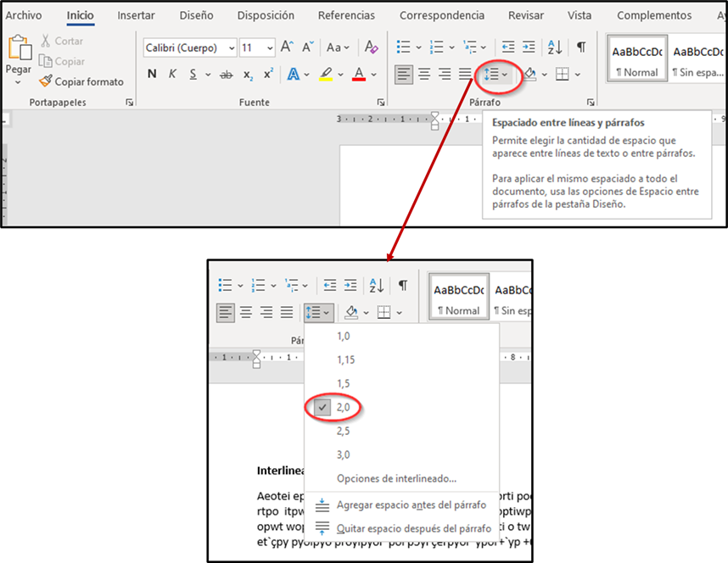
Task: Click the strikethrough abc icon
Action: [226, 75]
